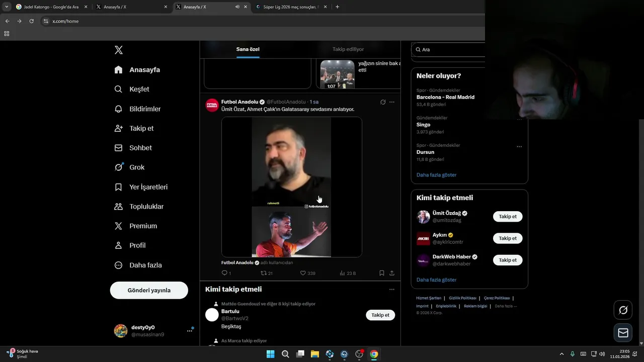View post analytics showing 23 B
Image resolution: width=644 pixels, height=362 pixels.
tap(348, 273)
